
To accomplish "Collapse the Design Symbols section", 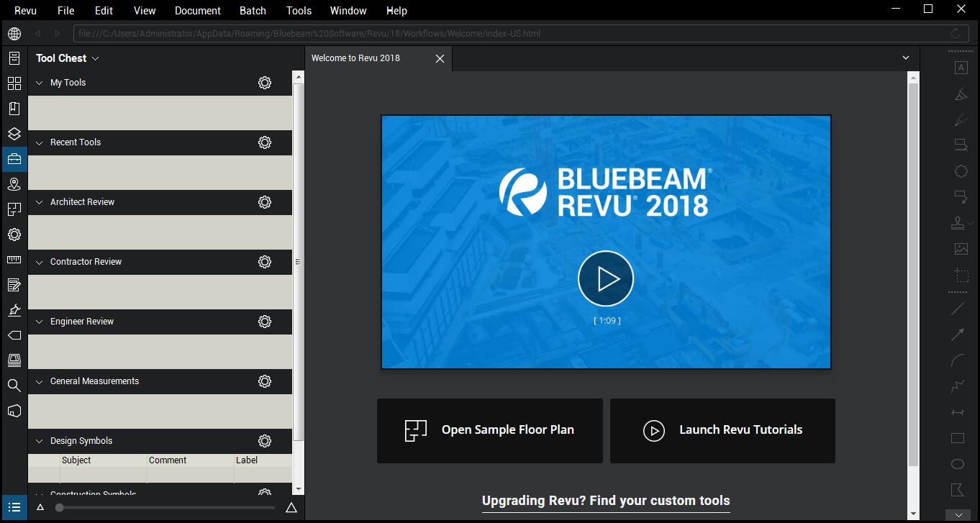I will tap(40, 441).
